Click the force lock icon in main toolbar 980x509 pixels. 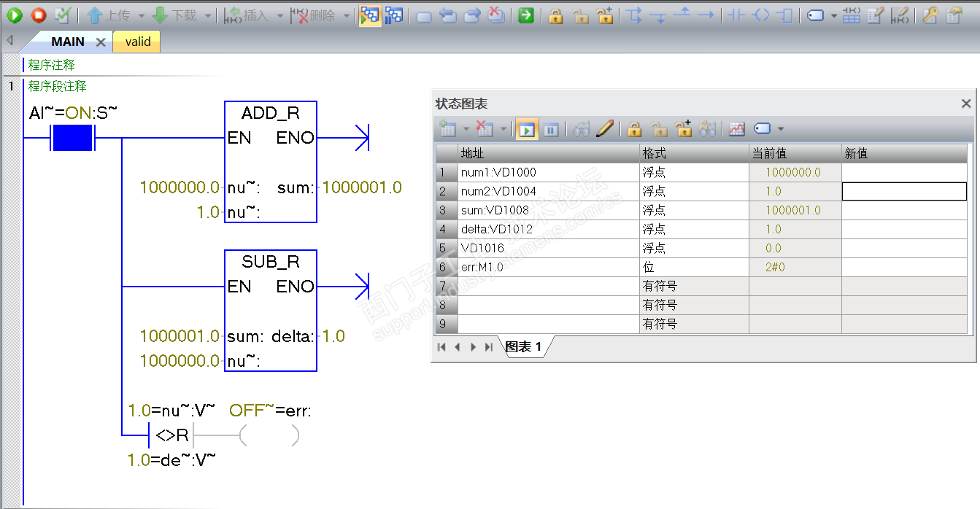(x=556, y=15)
